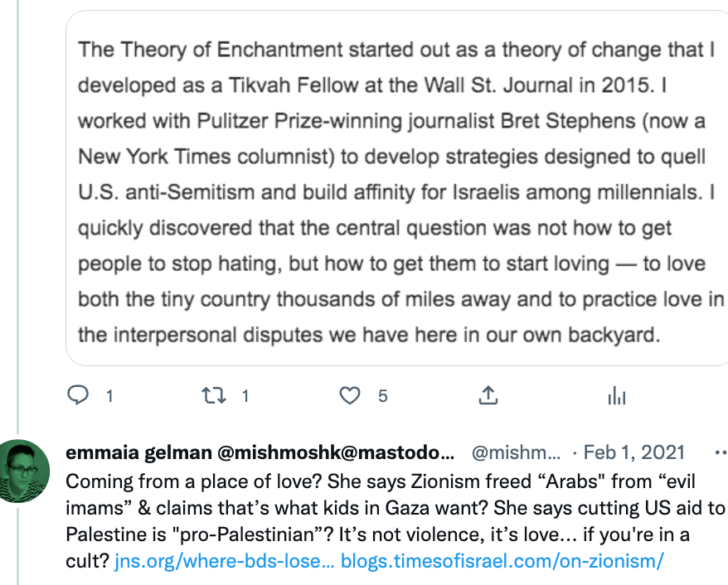Click the reply icon on the tweet
The height and width of the screenshot is (585, 728).
click(79, 395)
